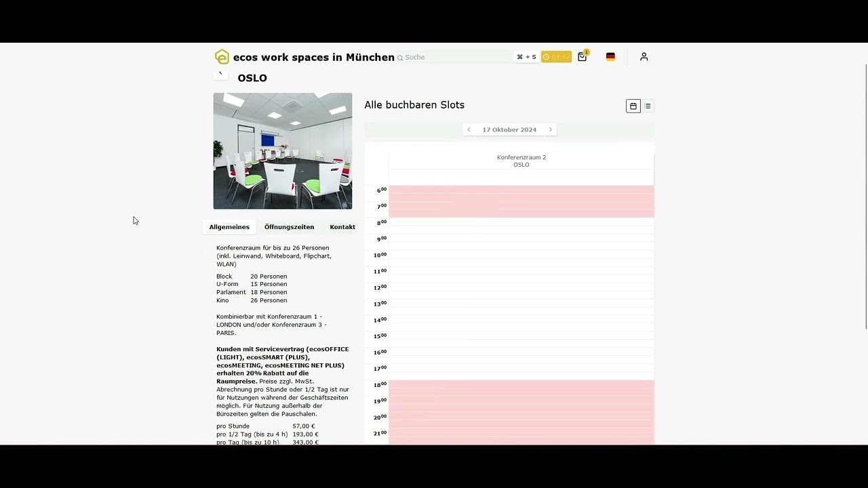Click the U-Form 15 Personen row
The width and height of the screenshot is (868, 488).
(252, 284)
